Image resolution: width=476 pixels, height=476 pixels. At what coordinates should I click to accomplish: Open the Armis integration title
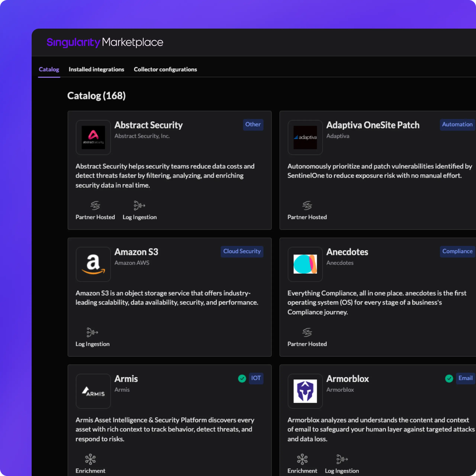[x=126, y=379]
